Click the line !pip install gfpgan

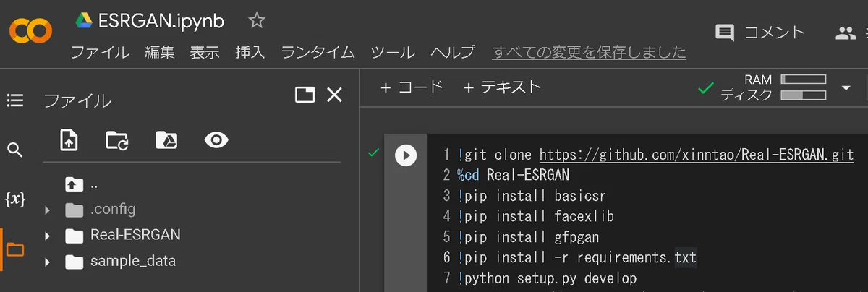click(528, 236)
